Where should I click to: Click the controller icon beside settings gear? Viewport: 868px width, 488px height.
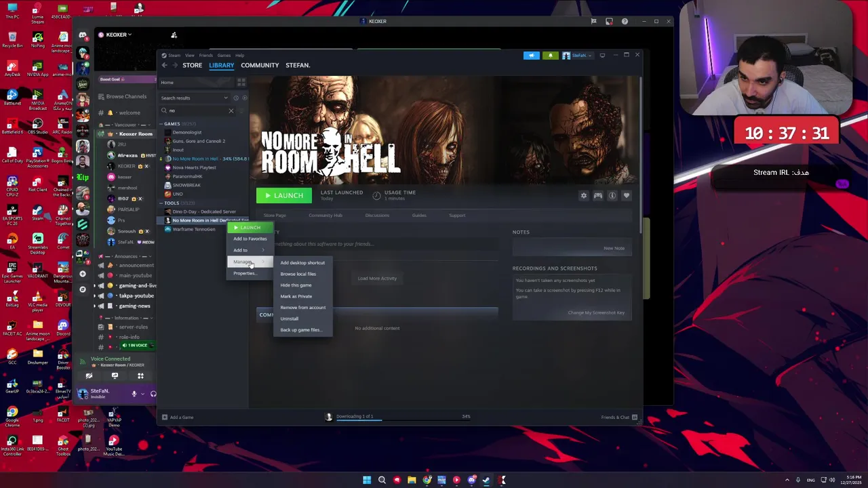(598, 195)
